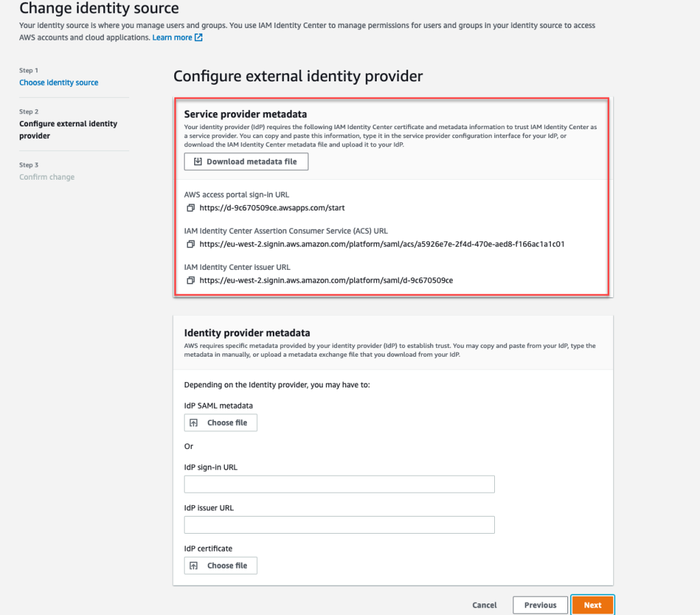700x615 pixels.
Task: Select Step 2 Configure external identity provider
Action: tap(68, 129)
